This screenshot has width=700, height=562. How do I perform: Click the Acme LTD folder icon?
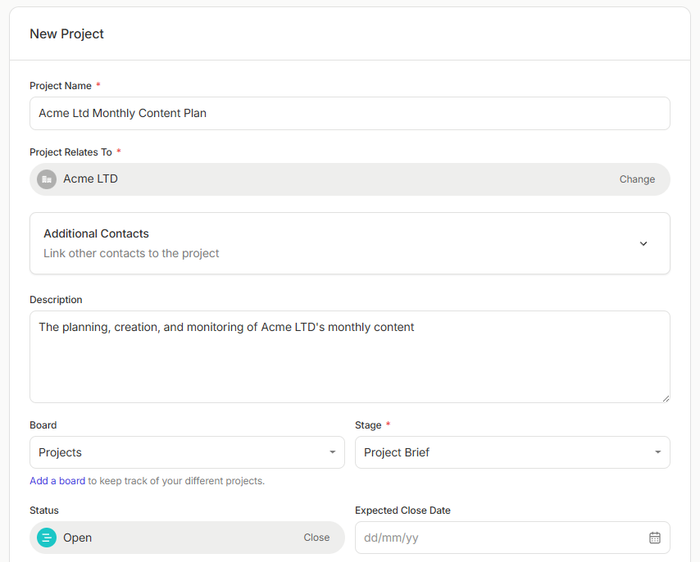click(47, 179)
